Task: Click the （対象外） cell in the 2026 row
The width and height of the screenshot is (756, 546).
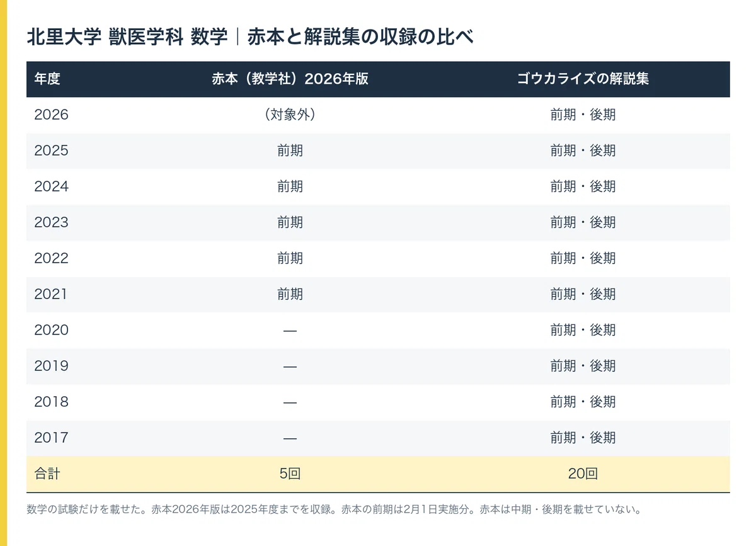Action: coord(290,115)
